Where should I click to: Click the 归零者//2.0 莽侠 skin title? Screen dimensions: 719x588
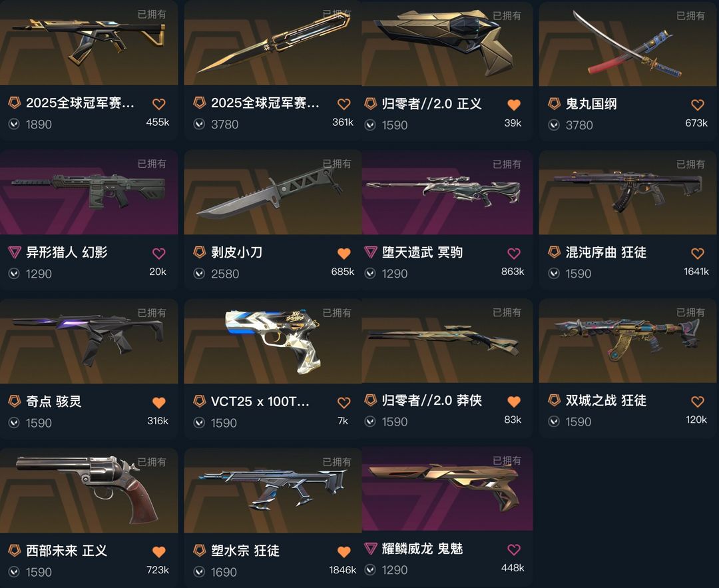[x=431, y=400]
